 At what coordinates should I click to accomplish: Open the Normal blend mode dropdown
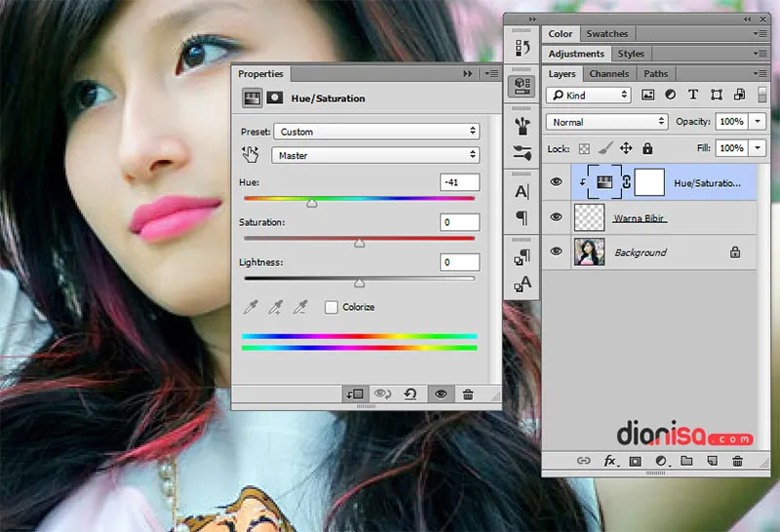pyautogui.click(x=606, y=122)
